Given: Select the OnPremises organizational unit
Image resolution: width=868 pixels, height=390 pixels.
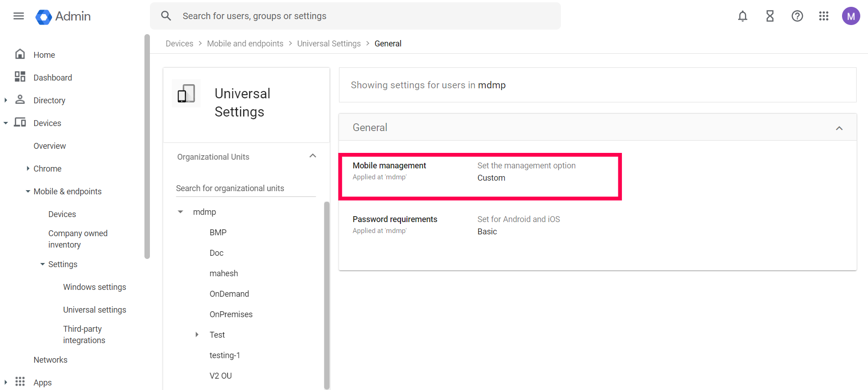Looking at the screenshot, I should pos(231,314).
